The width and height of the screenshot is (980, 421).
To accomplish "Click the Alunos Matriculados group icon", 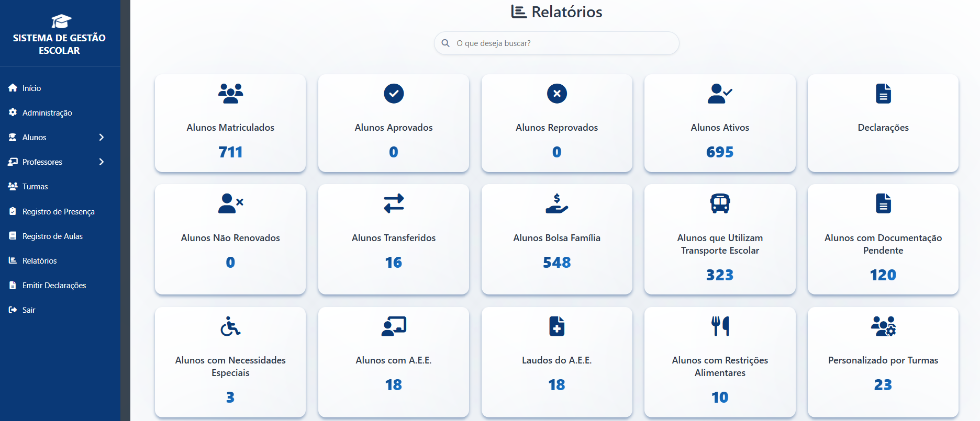I will 230,94.
